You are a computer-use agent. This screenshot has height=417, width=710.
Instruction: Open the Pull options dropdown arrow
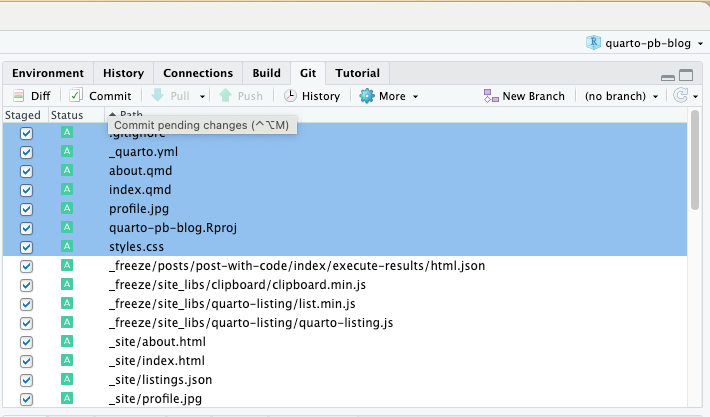pyautogui.click(x=202, y=96)
